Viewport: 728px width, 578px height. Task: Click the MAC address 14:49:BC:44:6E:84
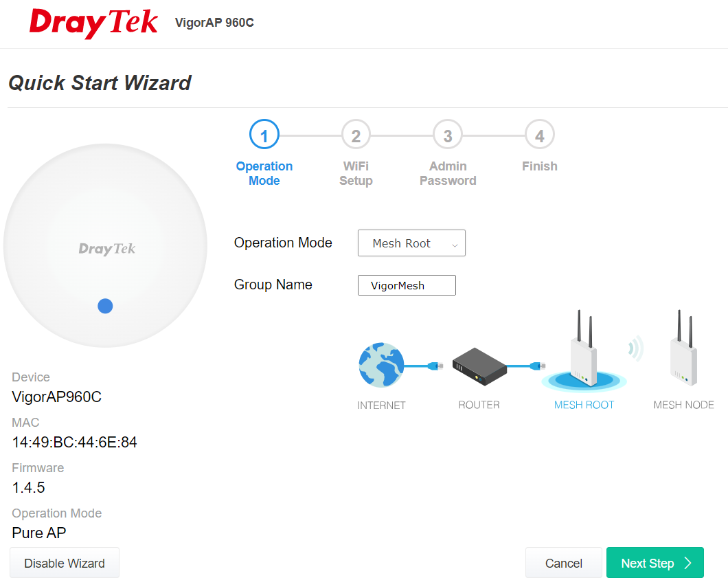coord(74,443)
